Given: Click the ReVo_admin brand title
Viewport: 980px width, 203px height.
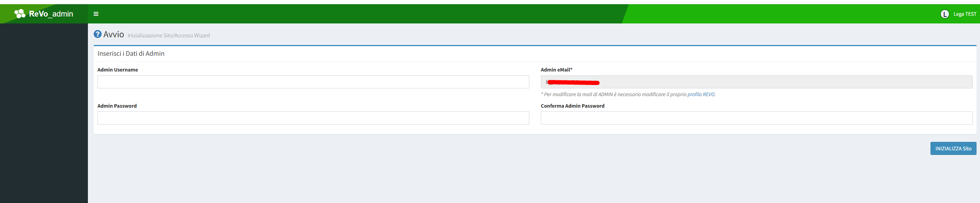Looking at the screenshot, I should 51,14.
